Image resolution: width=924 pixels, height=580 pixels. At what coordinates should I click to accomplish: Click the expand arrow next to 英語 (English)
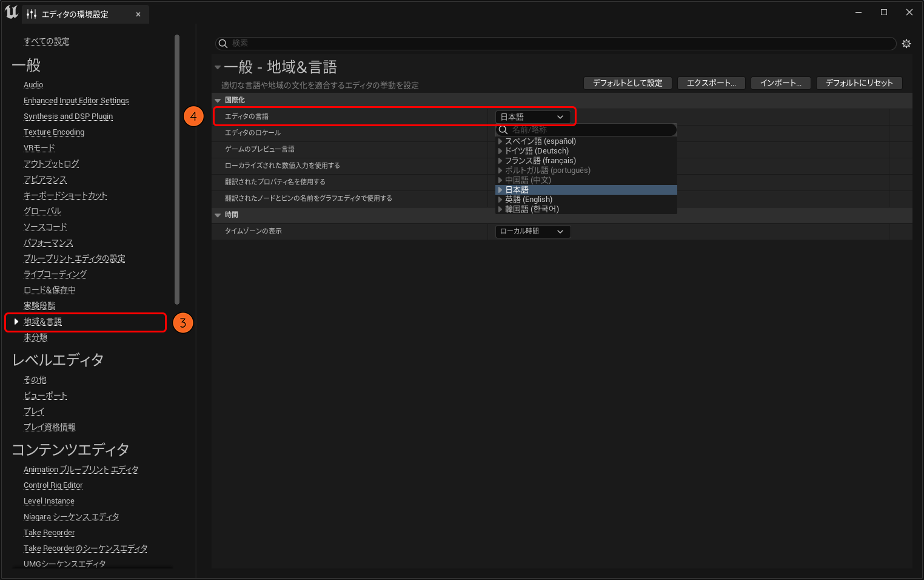[x=500, y=200]
